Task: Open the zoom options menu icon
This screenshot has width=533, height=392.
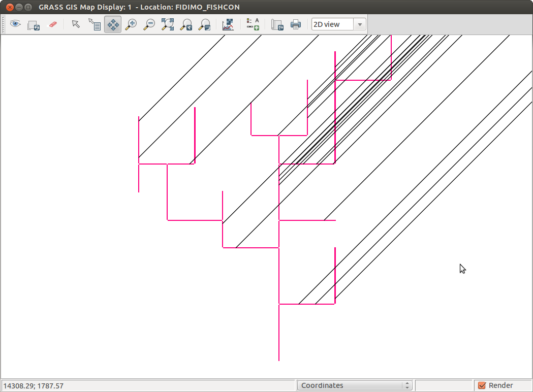Action: [x=204, y=25]
